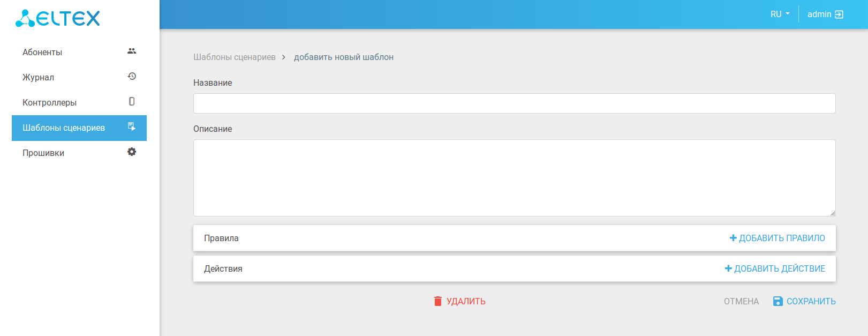
Task: Open the Журнал menu item
Action: [x=38, y=77]
